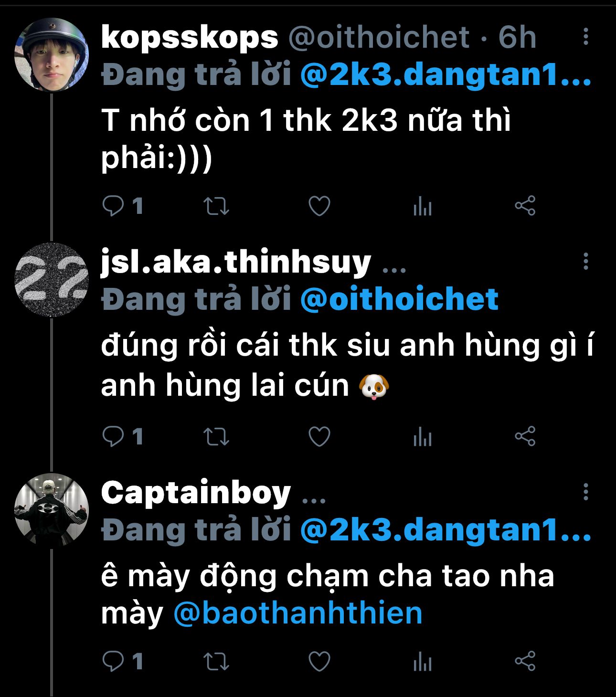Like the tweet by kopsskops

(319, 206)
